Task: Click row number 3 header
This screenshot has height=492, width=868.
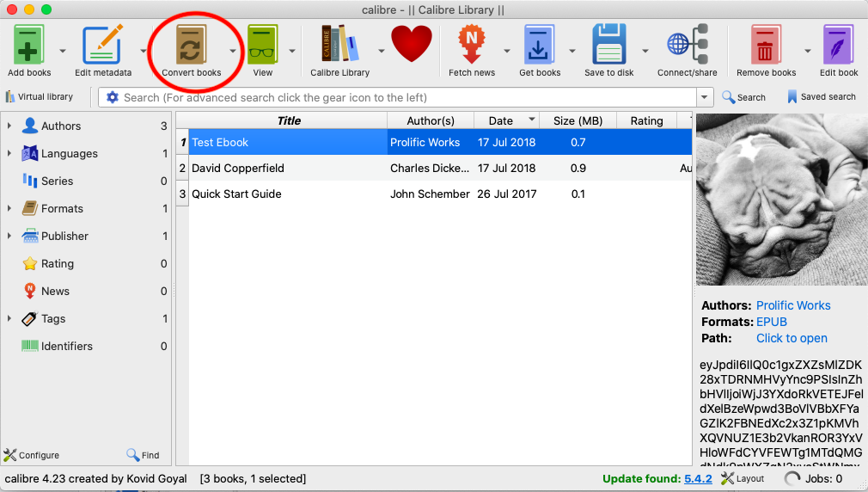Action: (182, 194)
